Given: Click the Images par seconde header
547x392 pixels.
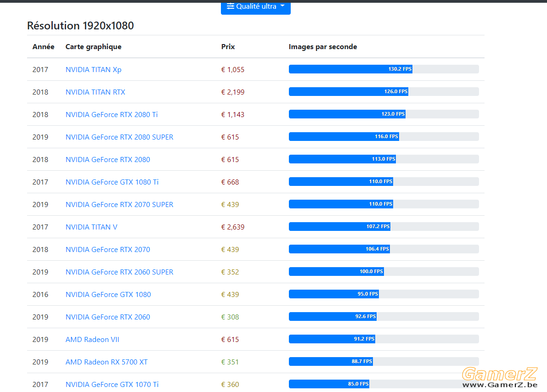Looking at the screenshot, I should [x=323, y=47].
